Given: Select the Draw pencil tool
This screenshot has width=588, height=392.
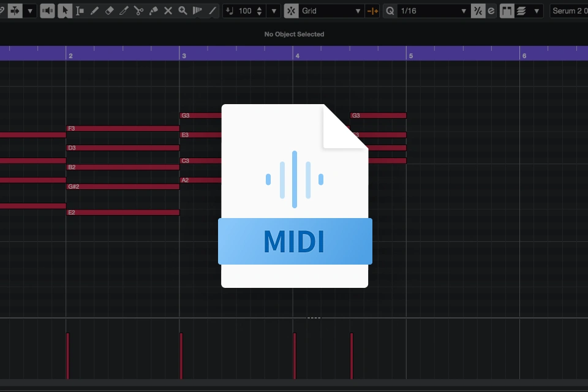Looking at the screenshot, I should point(94,11).
